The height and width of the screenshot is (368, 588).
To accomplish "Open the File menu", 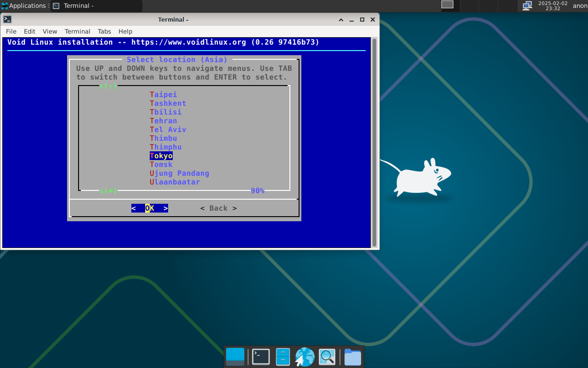I will tap(11, 31).
